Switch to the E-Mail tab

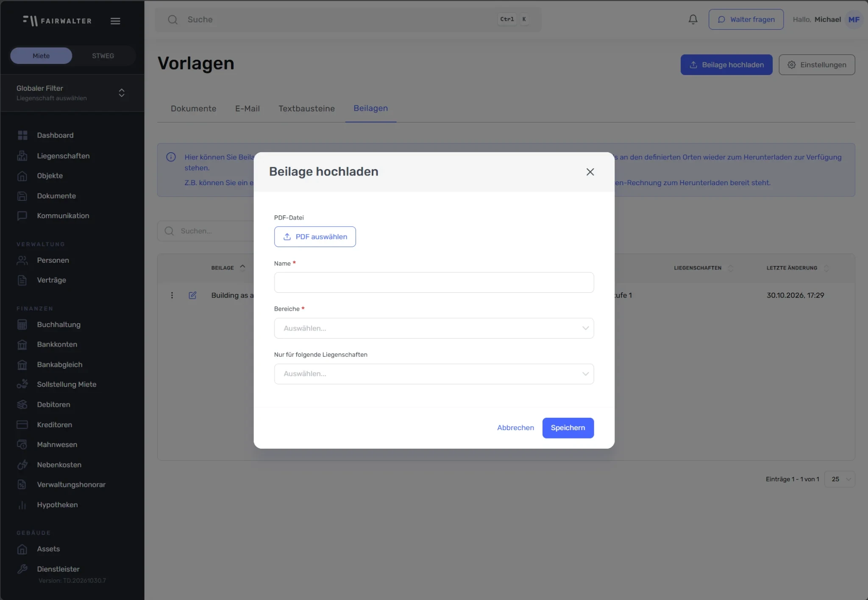point(248,108)
